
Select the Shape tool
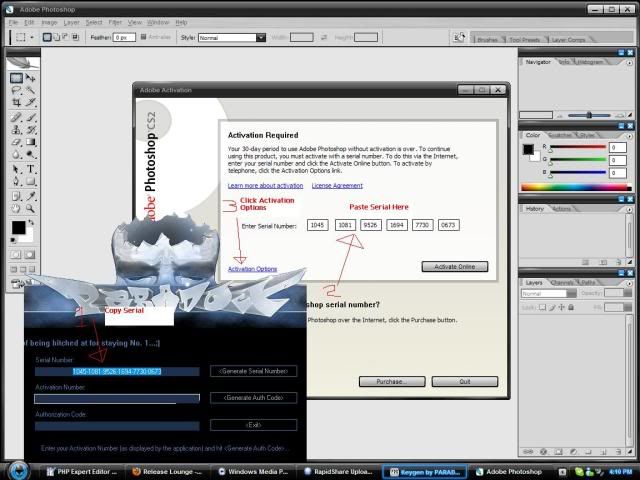coord(31,181)
